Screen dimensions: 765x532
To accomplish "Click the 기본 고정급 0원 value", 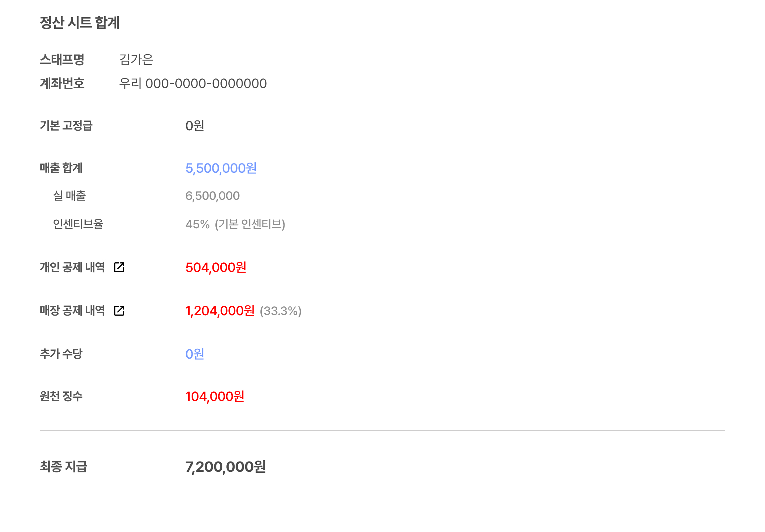I will pos(195,126).
